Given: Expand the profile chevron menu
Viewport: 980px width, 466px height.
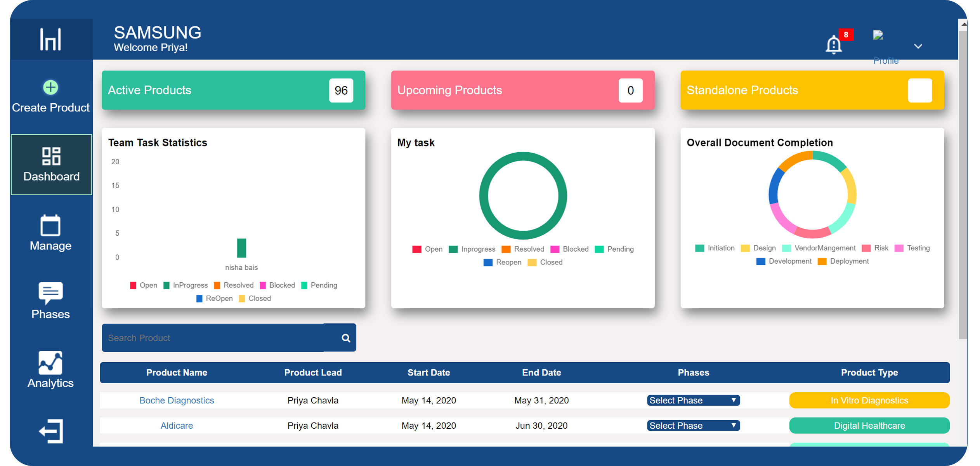Looking at the screenshot, I should [918, 46].
